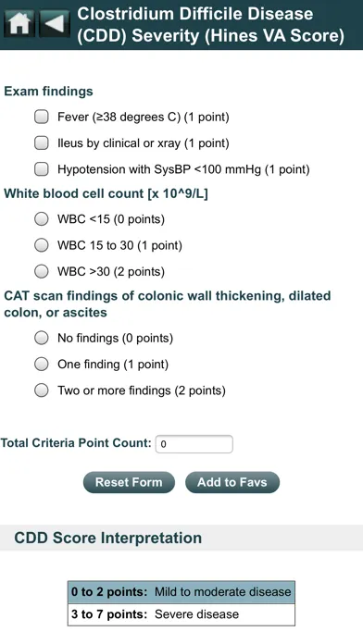Tick Hypotension with SysBP <100 mmHg
Screen dimensions: 363x644
coord(41,168)
